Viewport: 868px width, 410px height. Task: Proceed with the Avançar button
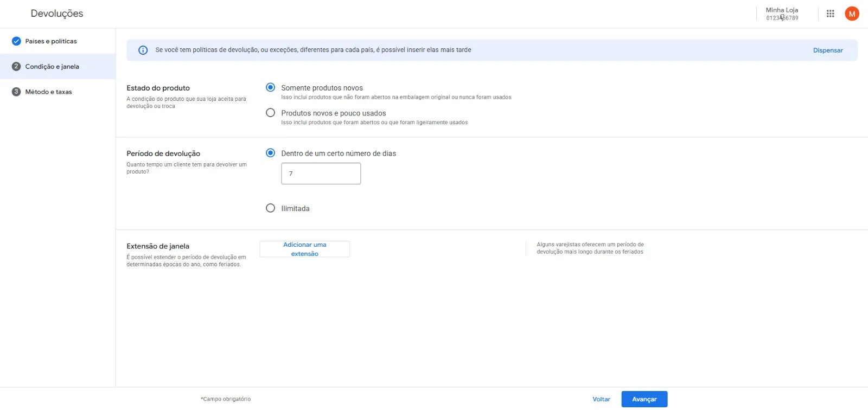644,399
